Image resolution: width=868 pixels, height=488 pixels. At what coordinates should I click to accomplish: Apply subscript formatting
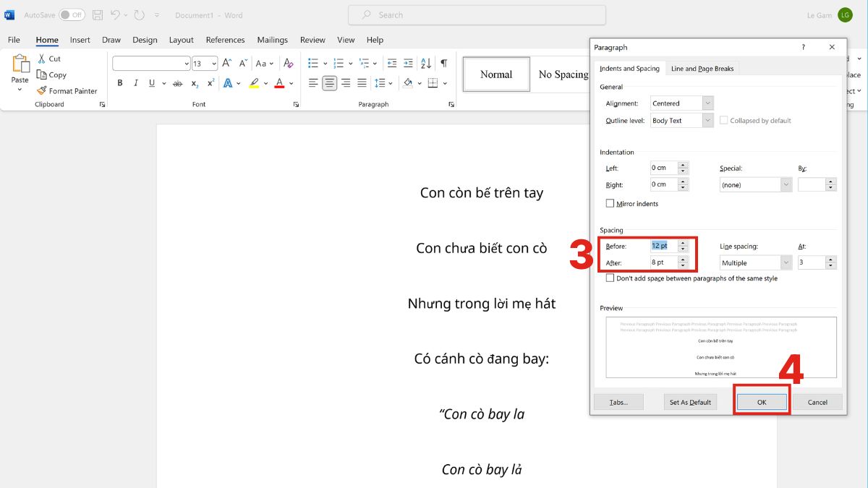tap(195, 84)
